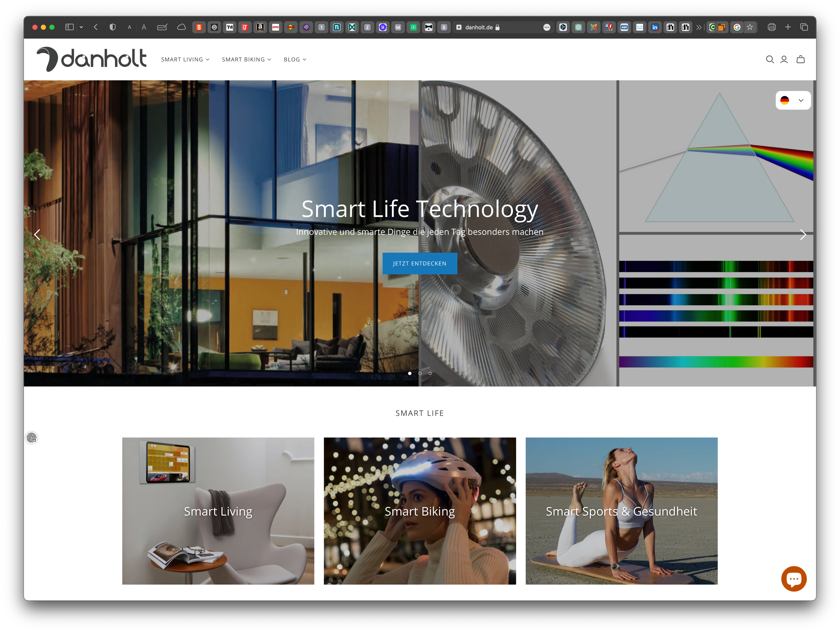
Task: Click the Jetzt Entdecken button
Action: tap(420, 263)
